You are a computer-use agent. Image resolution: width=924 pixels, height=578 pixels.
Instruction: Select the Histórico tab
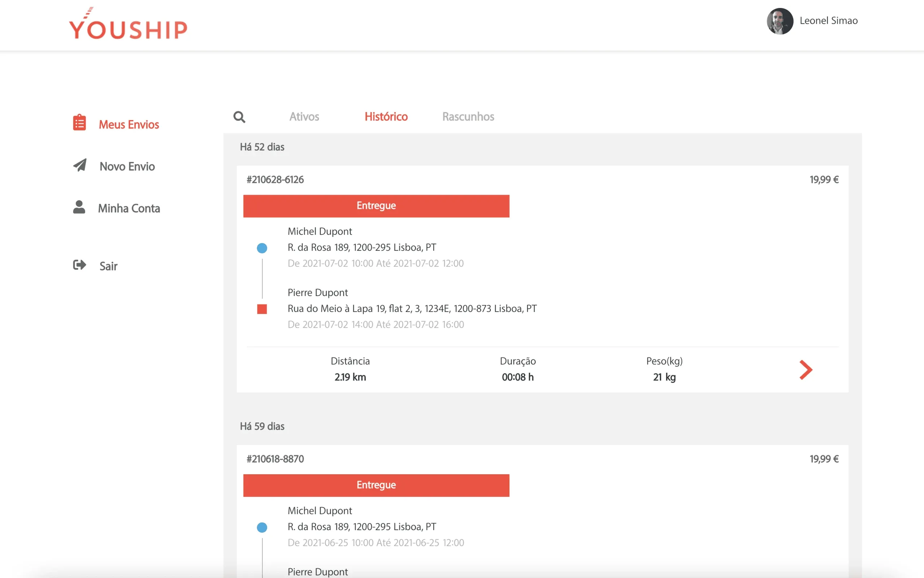click(386, 117)
